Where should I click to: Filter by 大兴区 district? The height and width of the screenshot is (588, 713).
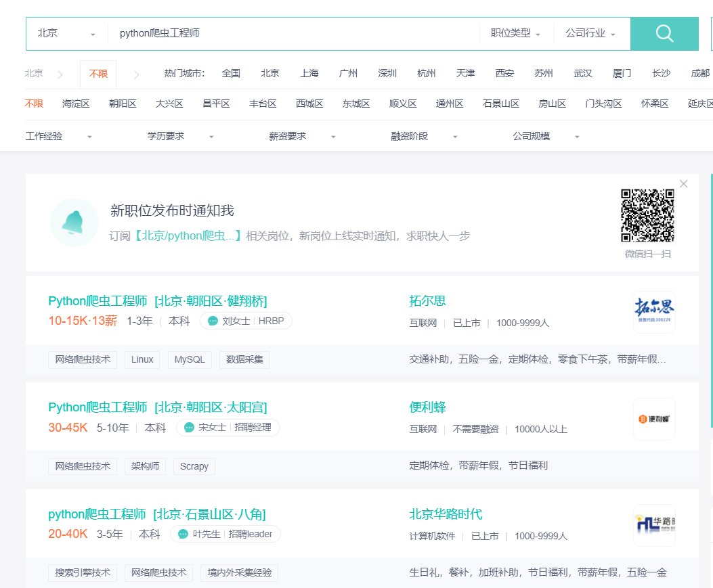pos(169,104)
